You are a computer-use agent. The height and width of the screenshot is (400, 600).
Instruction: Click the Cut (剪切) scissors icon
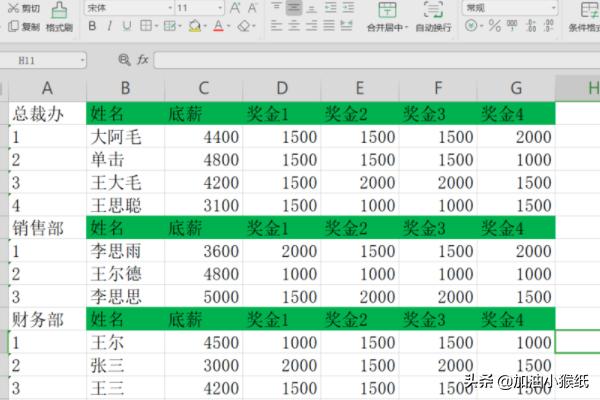(13, 8)
